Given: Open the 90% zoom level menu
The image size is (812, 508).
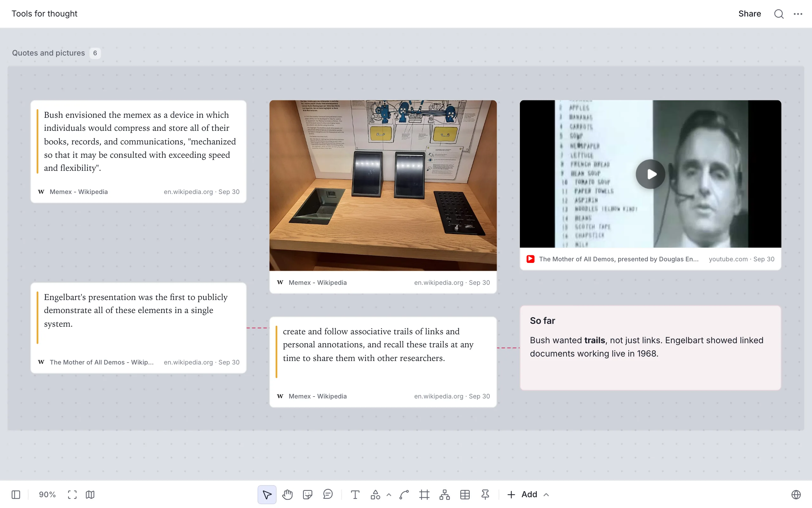Looking at the screenshot, I should pos(47,495).
